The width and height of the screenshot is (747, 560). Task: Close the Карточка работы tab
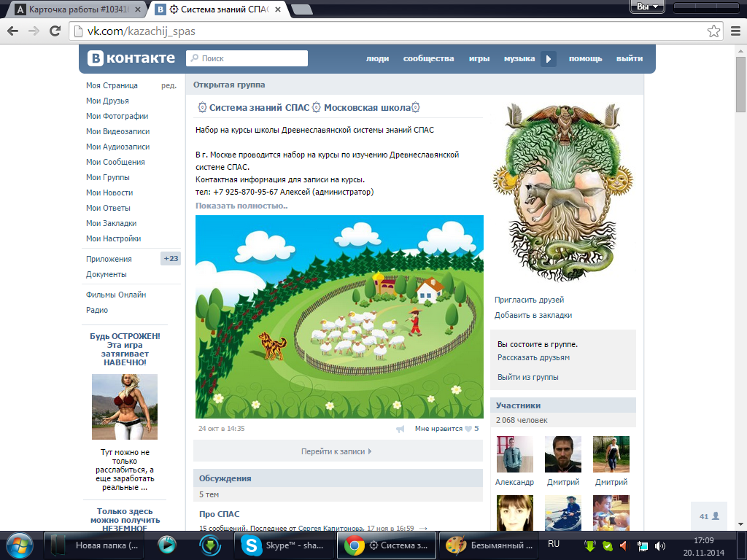click(x=138, y=9)
